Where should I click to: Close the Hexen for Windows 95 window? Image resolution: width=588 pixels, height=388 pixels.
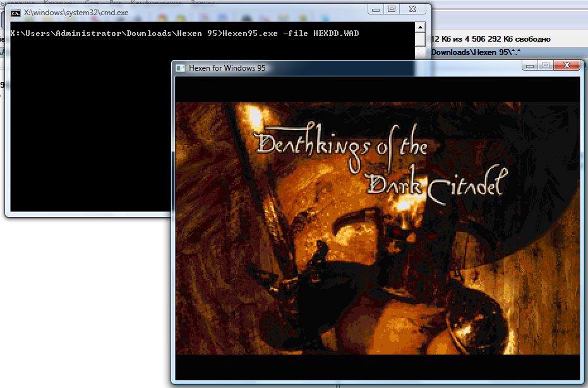[566, 65]
